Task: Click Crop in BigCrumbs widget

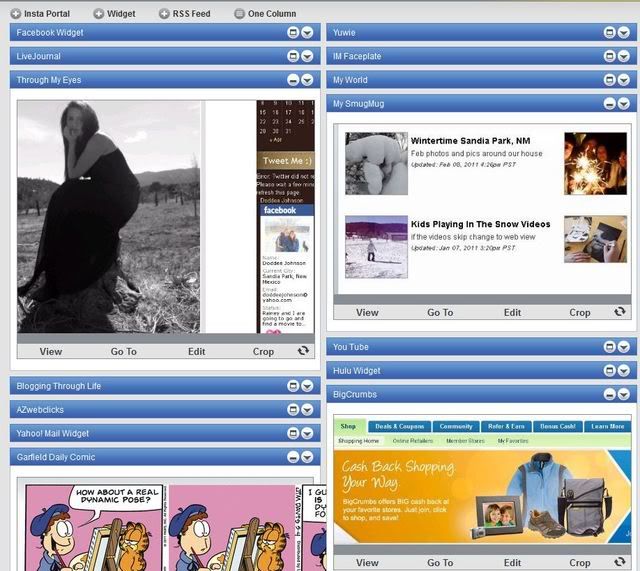Action: tap(580, 563)
